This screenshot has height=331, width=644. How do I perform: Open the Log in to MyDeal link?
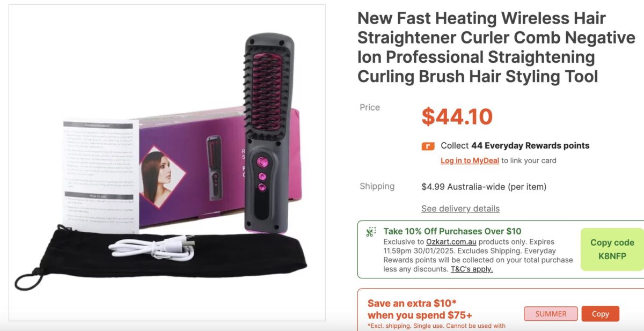pyautogui.click(x=470, y=160)
